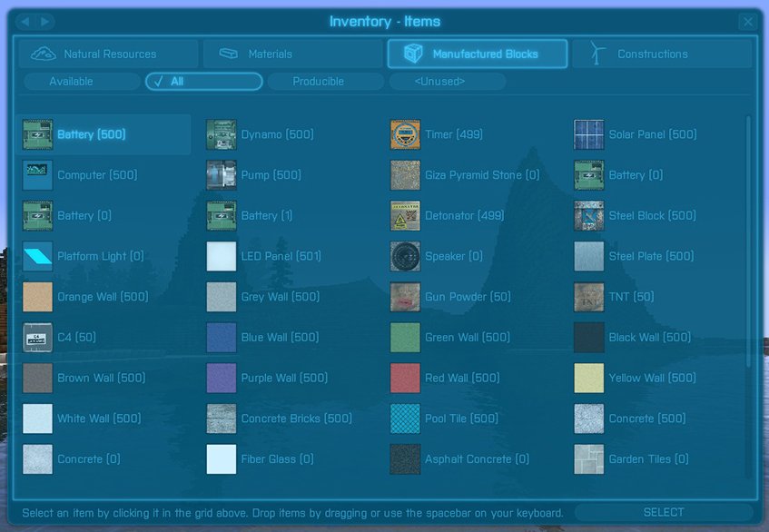Click the SELECT button
The width and height of the screenshot is (769, 532).
click(x=664, y=513)
